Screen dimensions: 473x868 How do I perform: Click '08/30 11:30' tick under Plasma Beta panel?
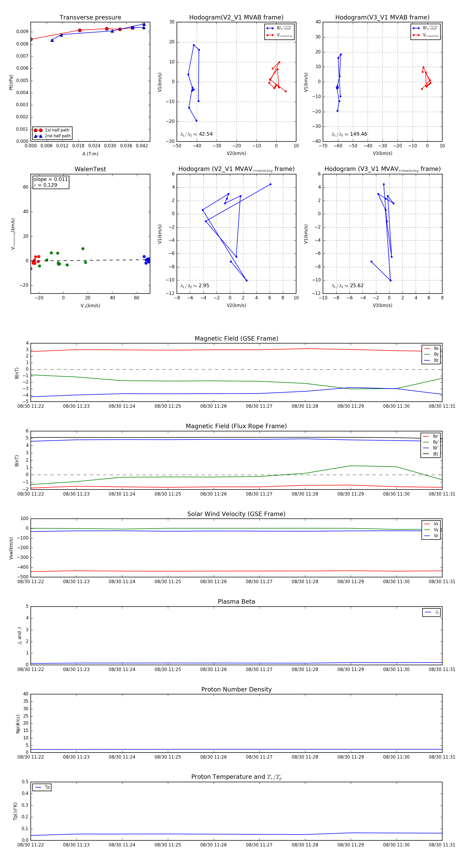396,669
